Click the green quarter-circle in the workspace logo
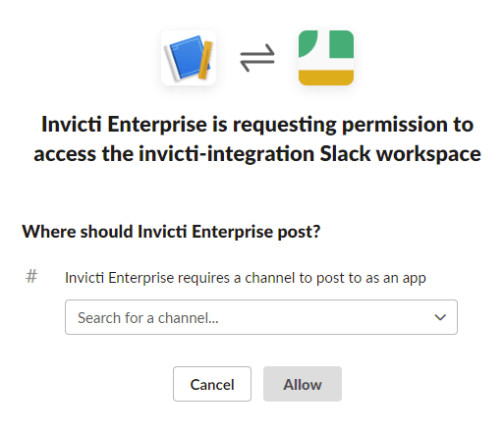This screenshot has height=434, width=504. (308, 44)
